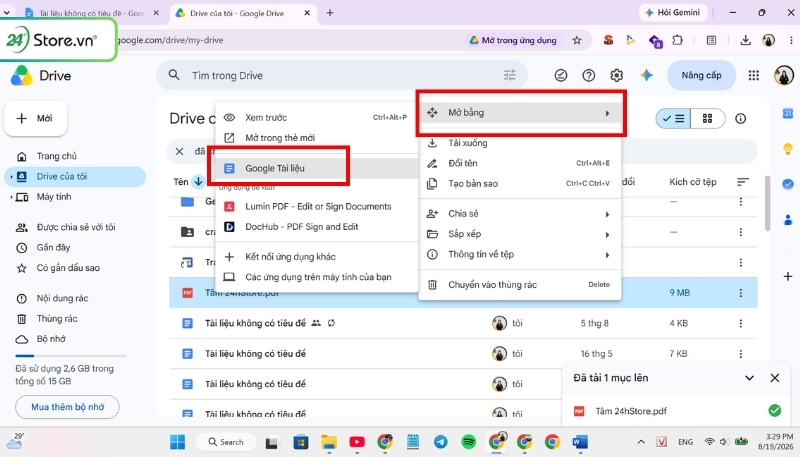The width and height of the screenshot is (800, 457).
Task: Choose Tạo bản sao menu entry
Action: coord(520,184)
